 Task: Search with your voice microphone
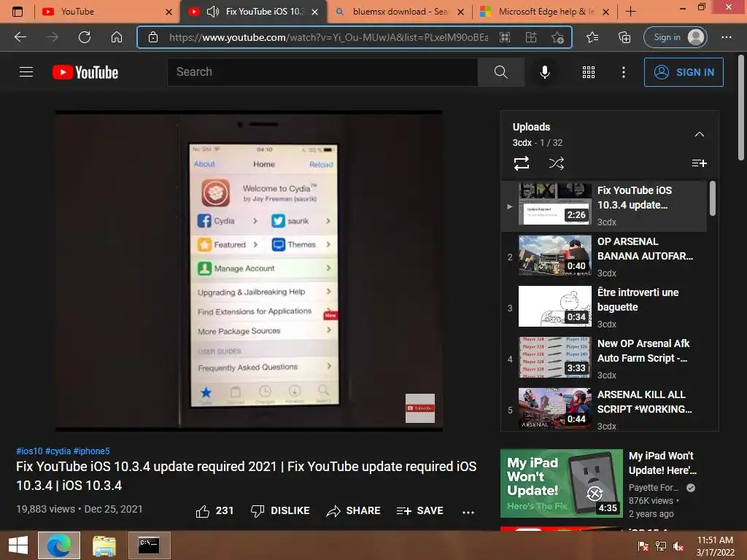tap(544, 72)
